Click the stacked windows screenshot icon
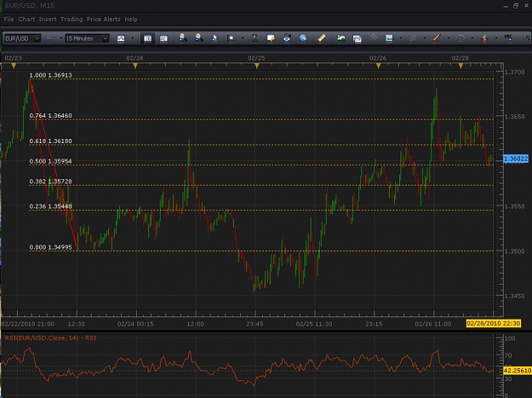Image resolution: width=532 pixels, height=398 pixels. [x=357, y=38]
